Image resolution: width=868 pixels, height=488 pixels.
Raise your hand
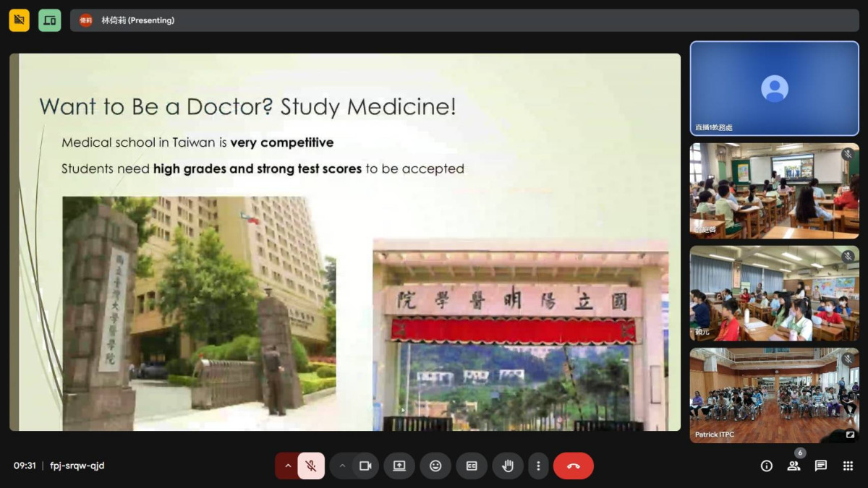(508, 466)
